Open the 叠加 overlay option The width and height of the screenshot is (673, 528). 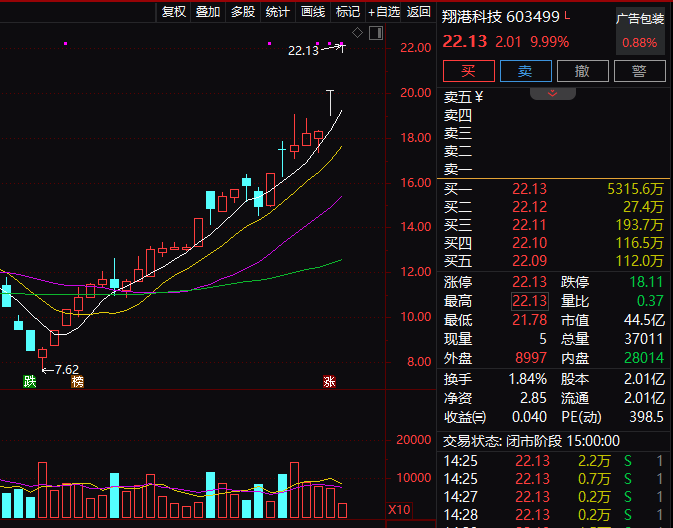(208, 12)
